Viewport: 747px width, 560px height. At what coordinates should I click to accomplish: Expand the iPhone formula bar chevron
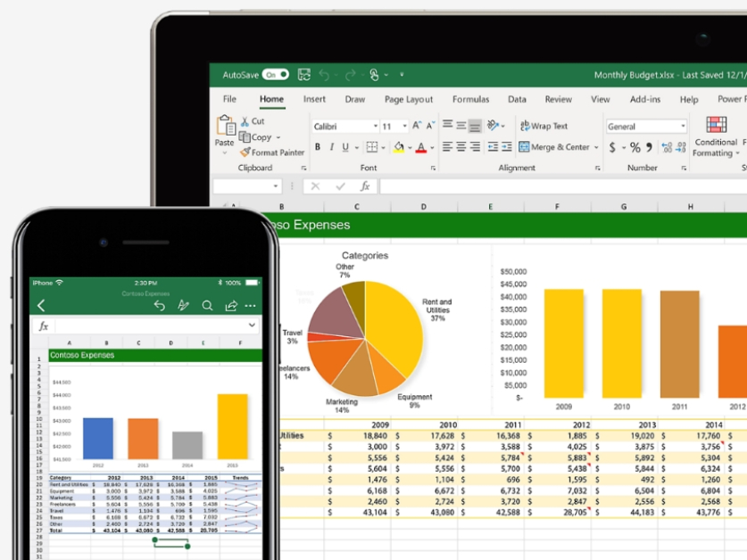pyautogui.click(x=252, y=325)
